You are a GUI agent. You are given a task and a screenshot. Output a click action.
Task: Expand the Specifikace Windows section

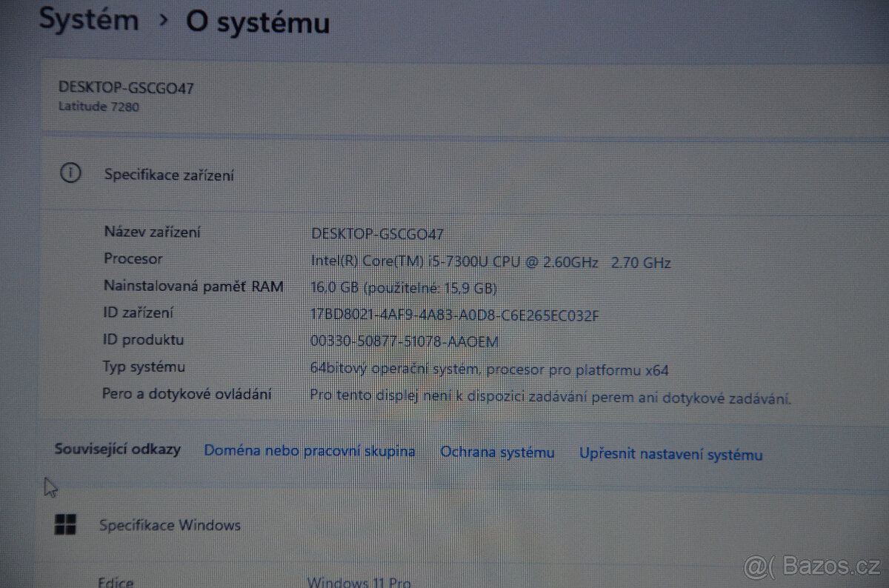(x=170, y=525)
